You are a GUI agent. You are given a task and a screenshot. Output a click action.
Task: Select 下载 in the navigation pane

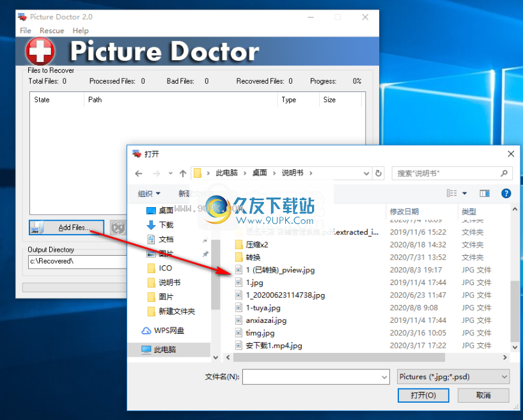click(x=166, y=225)
